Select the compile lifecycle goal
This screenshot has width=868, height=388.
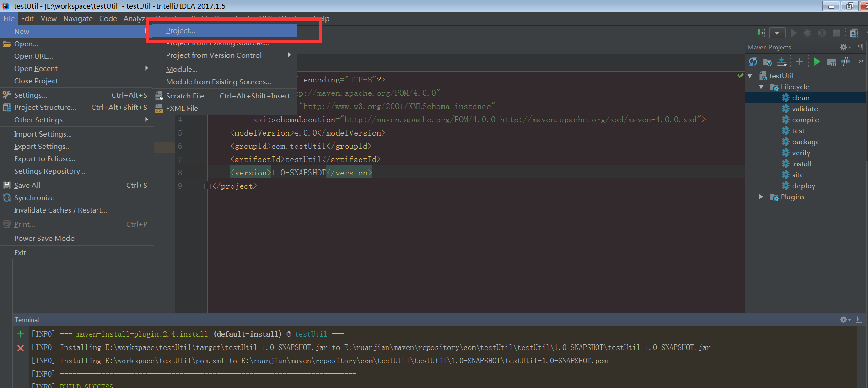coord(805,120)
